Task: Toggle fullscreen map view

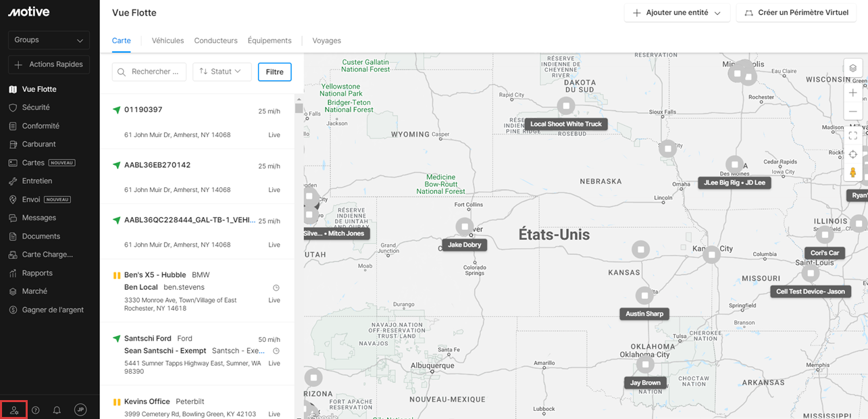Action: pos(853,135)
